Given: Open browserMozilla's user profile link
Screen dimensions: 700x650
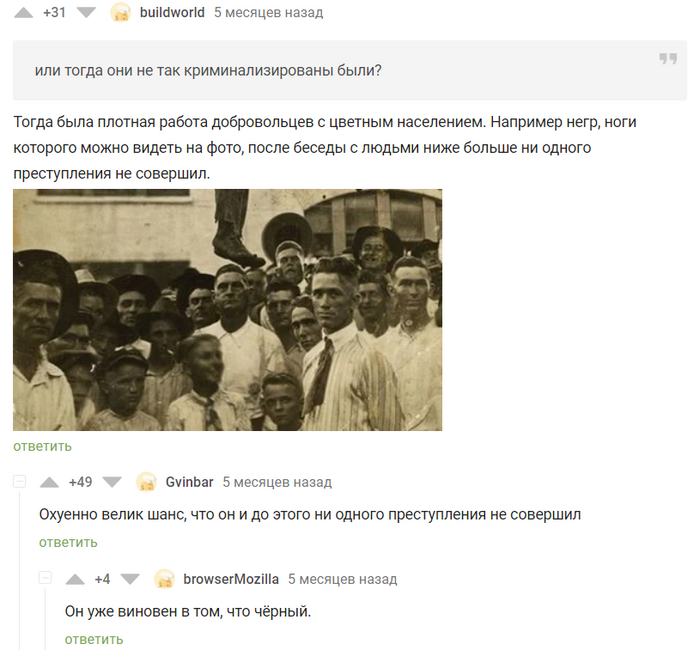Looking at the screenshot, I should (231, 579).
